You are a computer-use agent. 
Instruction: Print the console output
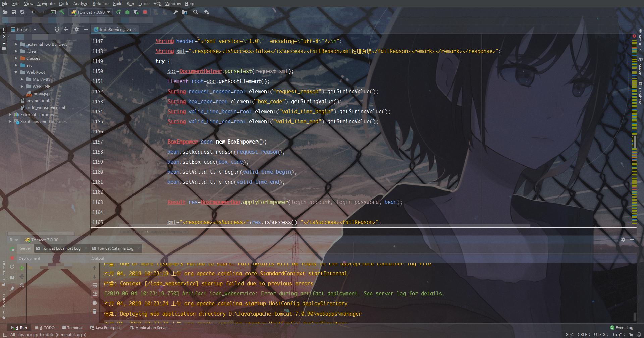click(95, 303)
